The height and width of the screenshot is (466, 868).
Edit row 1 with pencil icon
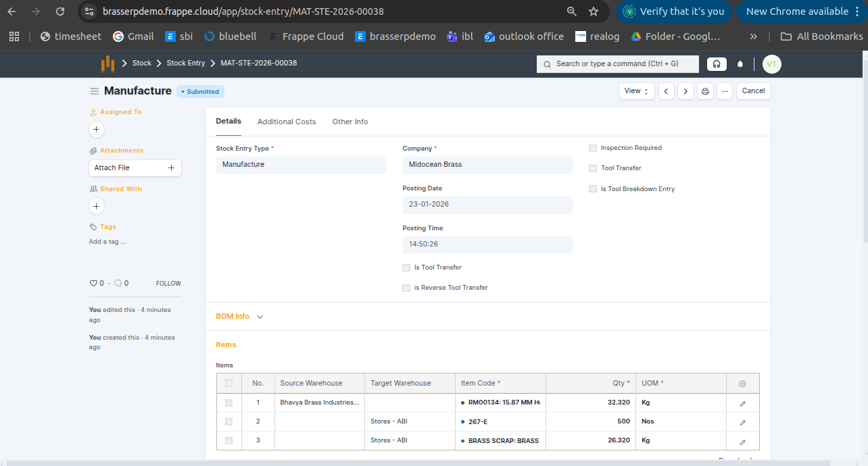[x=742, y=403]
